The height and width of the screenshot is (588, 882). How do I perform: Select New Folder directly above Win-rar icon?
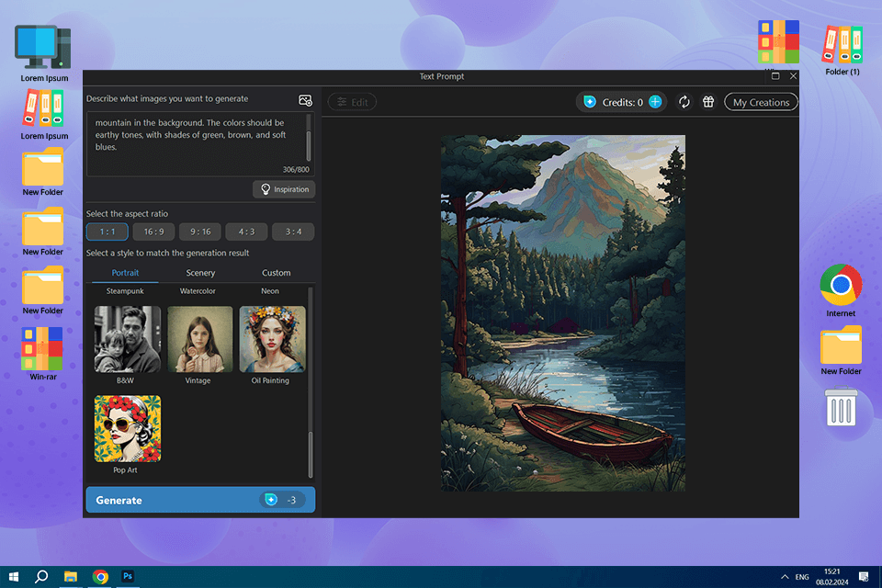pos(43,290)
